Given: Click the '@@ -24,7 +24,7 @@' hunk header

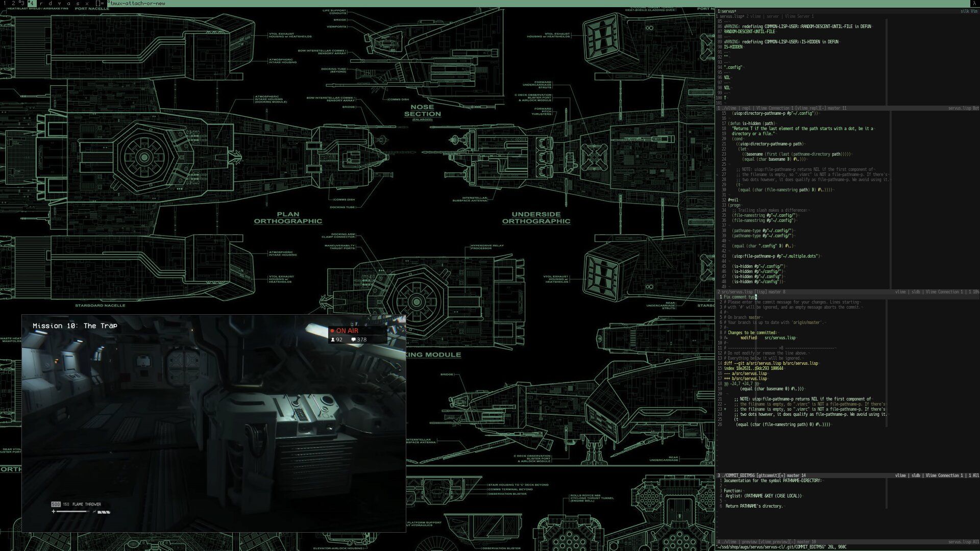Looking at the screenshot, I should [741, 384].
